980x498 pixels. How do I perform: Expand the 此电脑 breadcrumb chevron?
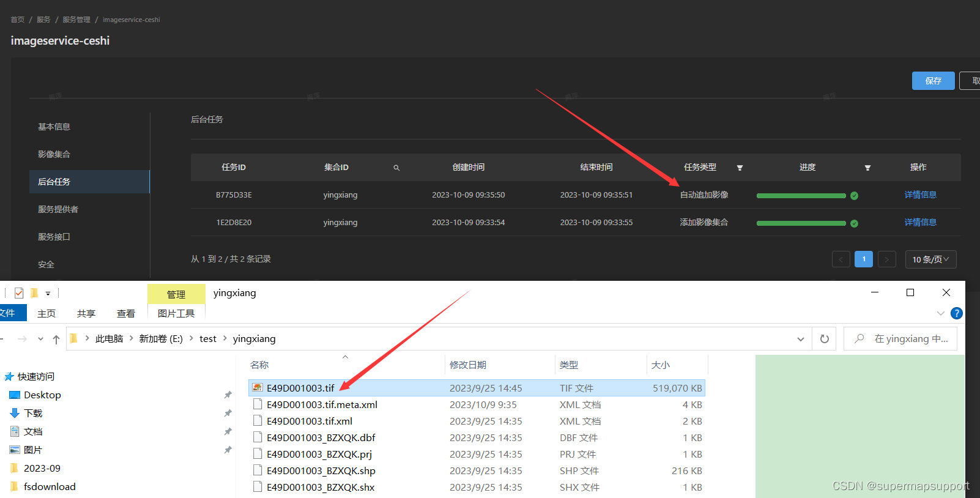tap(131, 338)
